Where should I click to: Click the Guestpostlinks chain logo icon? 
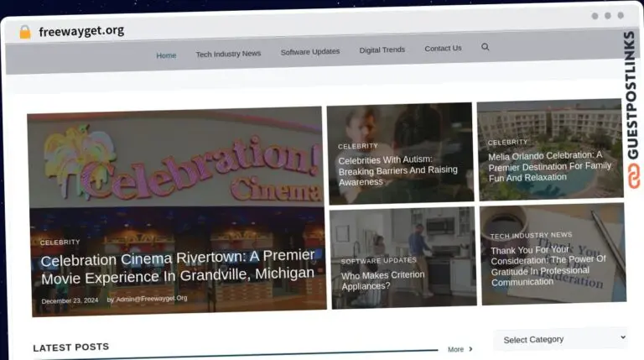click(x=634, y=176)
